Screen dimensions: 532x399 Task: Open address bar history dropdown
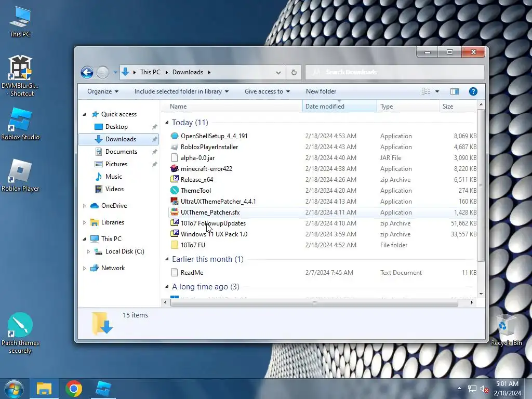tap(278, 73)
